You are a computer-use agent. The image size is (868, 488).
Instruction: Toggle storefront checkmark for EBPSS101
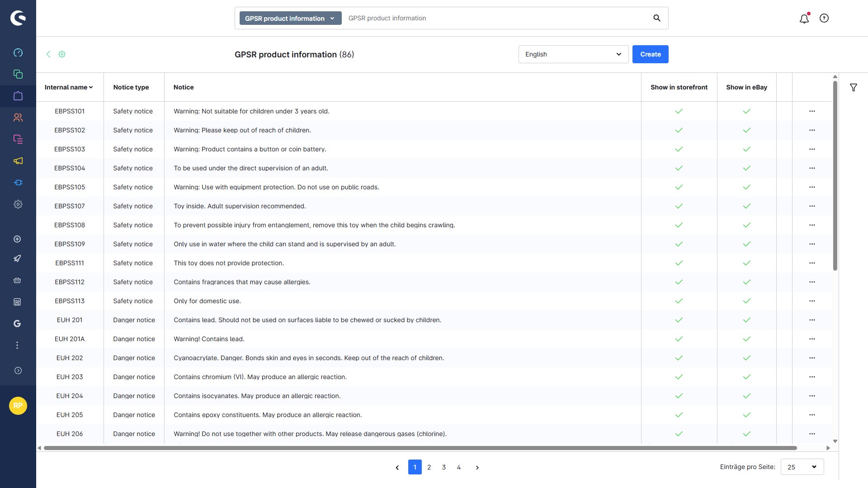[x=679, y=111]
